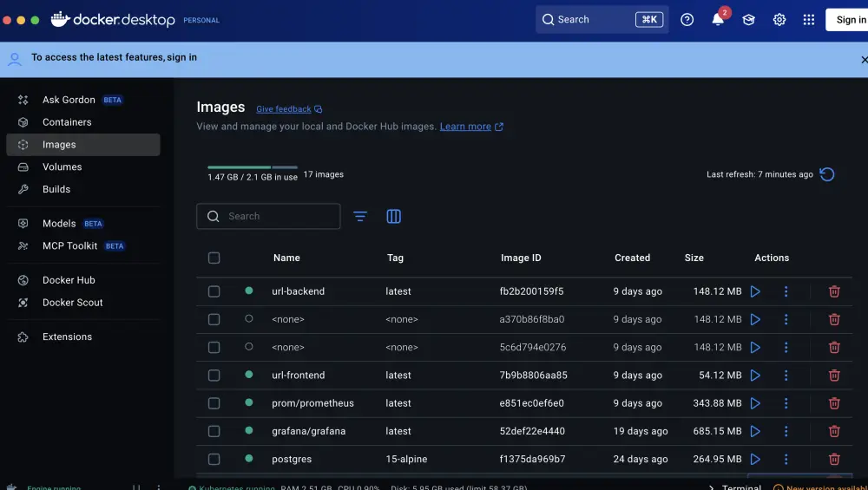Viewport: 868px width, 490px height.
Task: Check the url-backend row checkbox
Action: pos(214,291)
